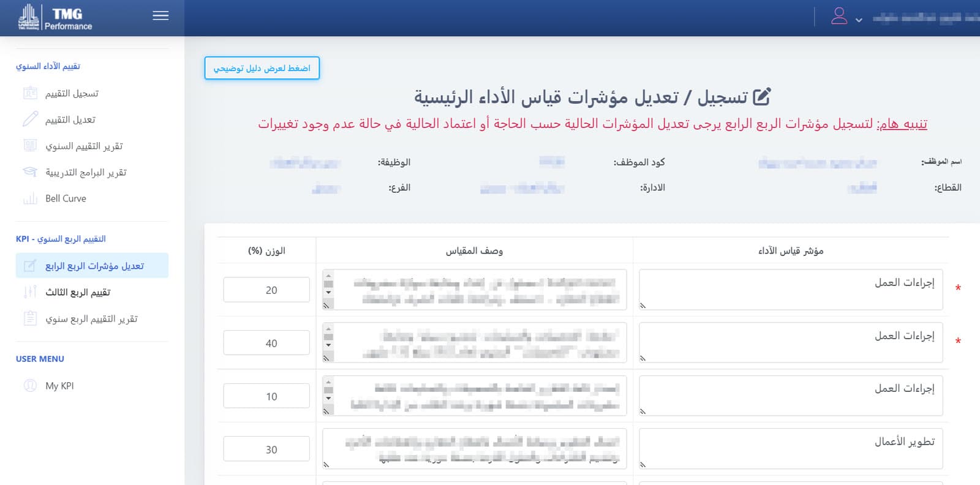Click the weight field showing 10
Viewport: 980px width, 485px height.
266,396
